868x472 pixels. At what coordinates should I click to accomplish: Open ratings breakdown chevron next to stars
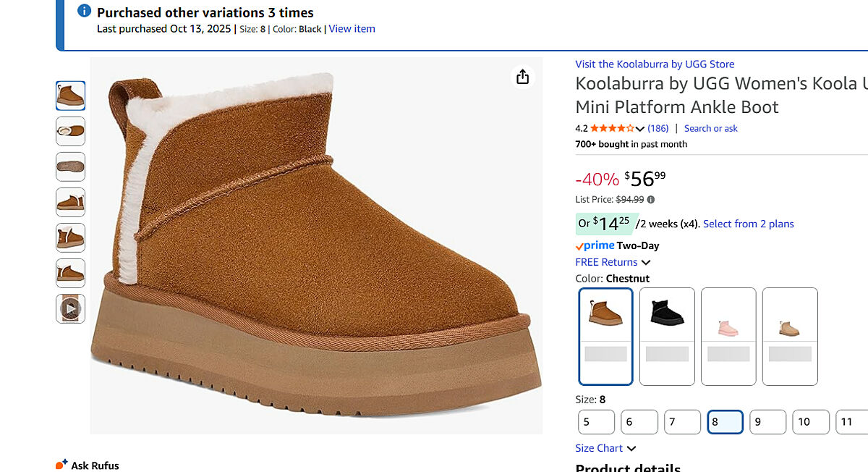coord(640,129)
